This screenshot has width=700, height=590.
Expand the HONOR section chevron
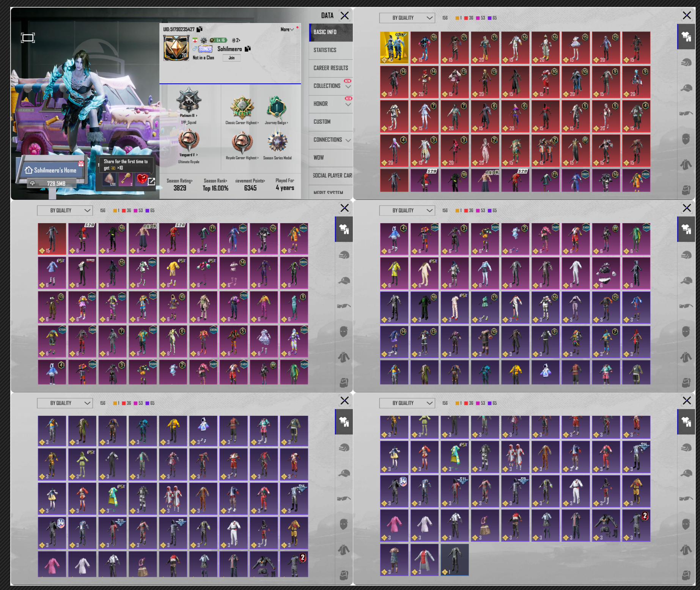[348, 104]
